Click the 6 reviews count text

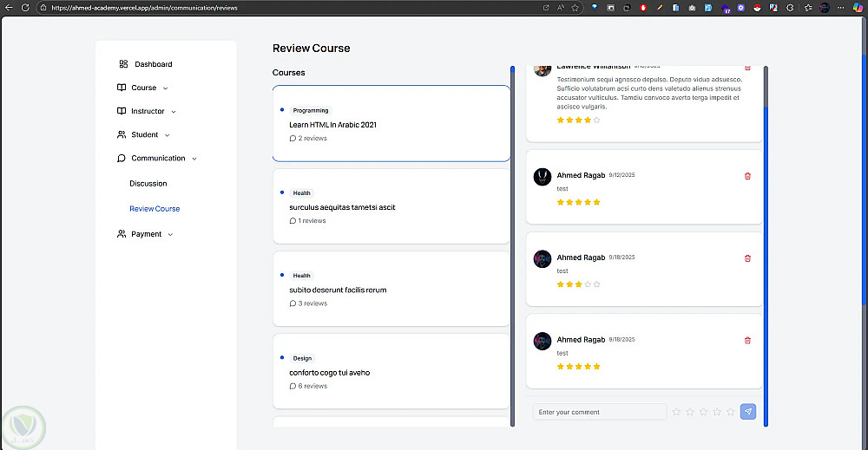coord(312,386)
